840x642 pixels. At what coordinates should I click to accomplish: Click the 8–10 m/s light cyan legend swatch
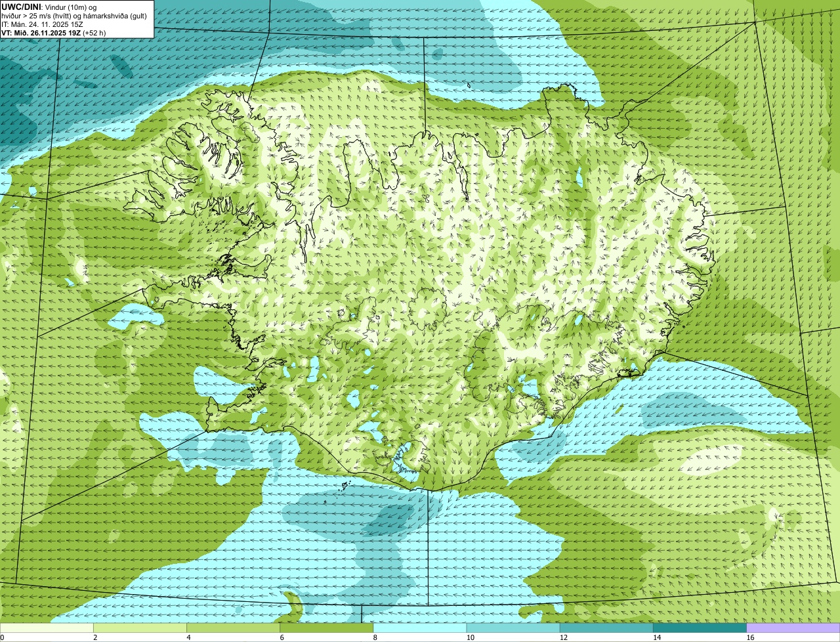(x=420, y=628)
